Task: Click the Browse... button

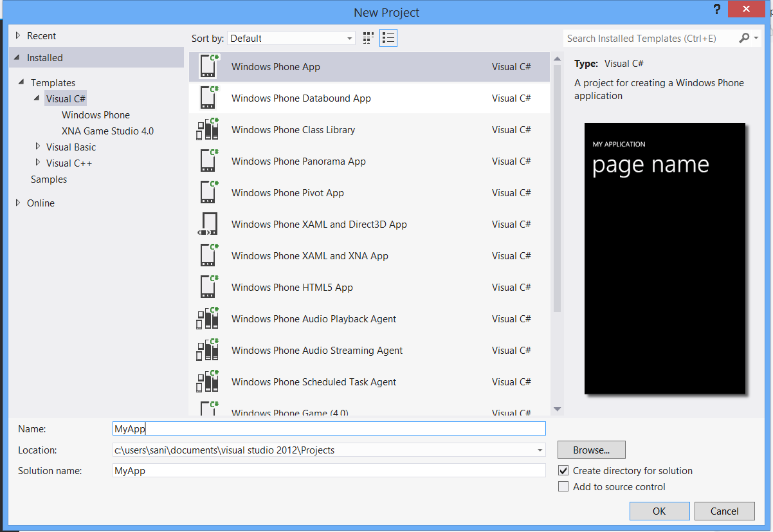Action: [591, 450]
